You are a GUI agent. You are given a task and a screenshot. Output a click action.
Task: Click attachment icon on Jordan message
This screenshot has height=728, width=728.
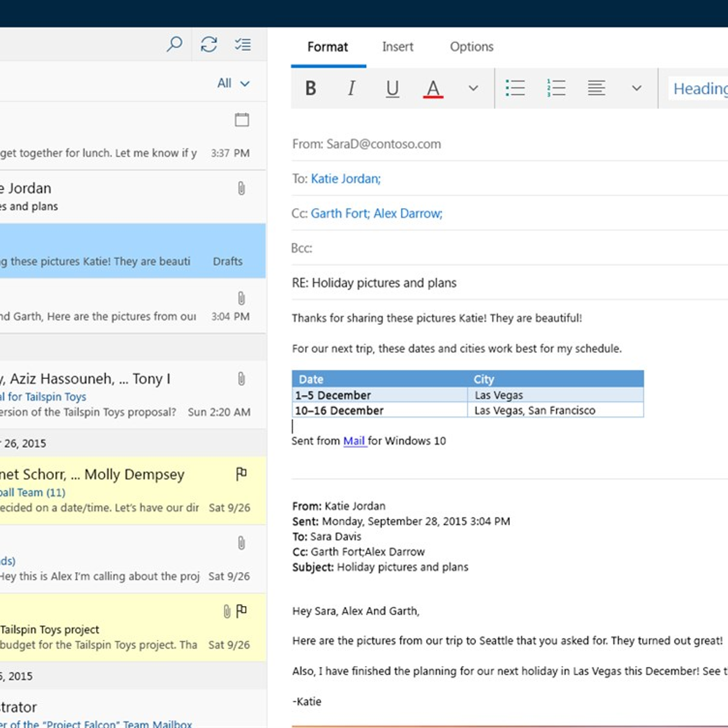[x=241, y=188]
